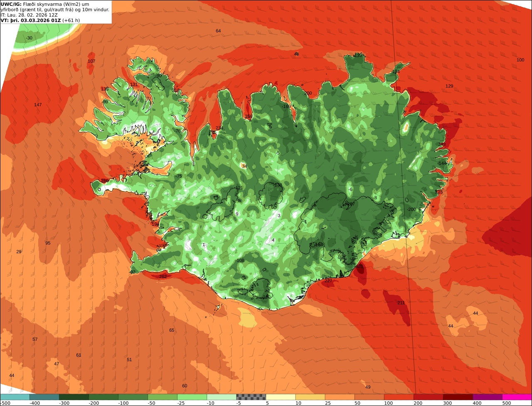Click the map value '61' in the southwest ocean

[79, 355]
